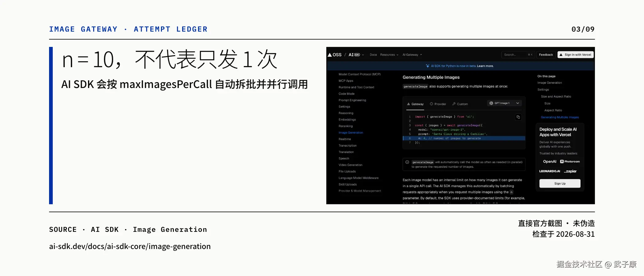Click the ai-sdk.dev source URL text
644x276 pixels.
coord(130,246)
